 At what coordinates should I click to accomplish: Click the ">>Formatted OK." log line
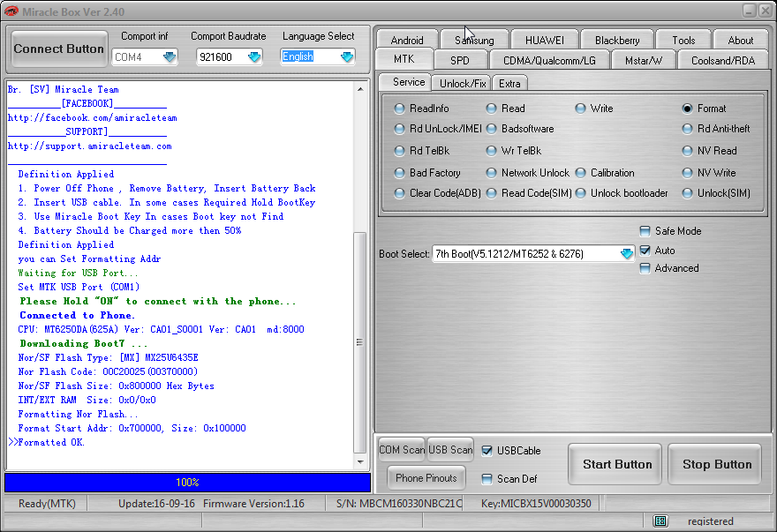(x=47, y=442)
